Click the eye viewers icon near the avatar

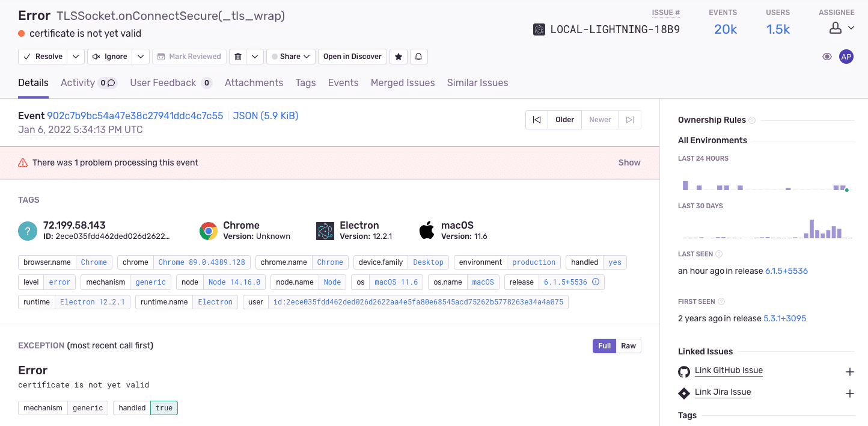point(827,56)
